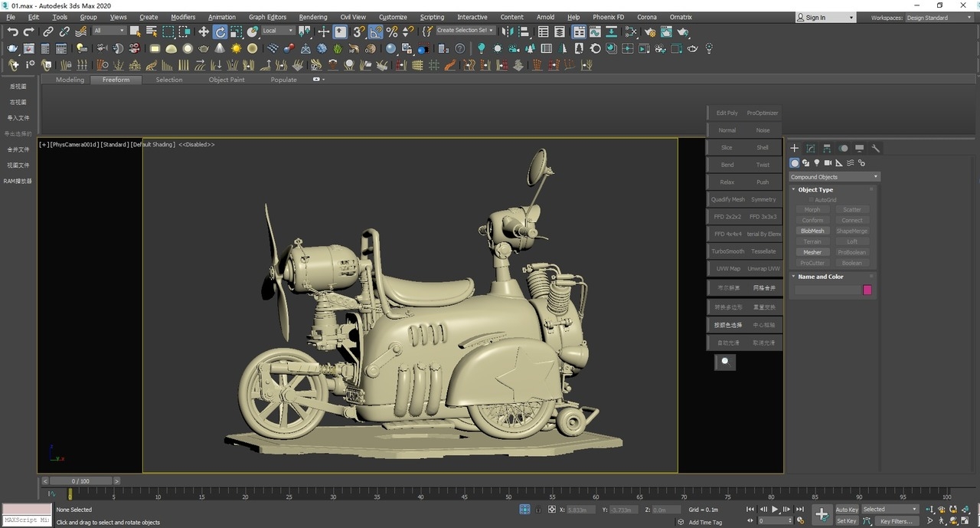Open the Rendering menu
This screenshot has height=528, width=980.
click(x=313, y=17)
